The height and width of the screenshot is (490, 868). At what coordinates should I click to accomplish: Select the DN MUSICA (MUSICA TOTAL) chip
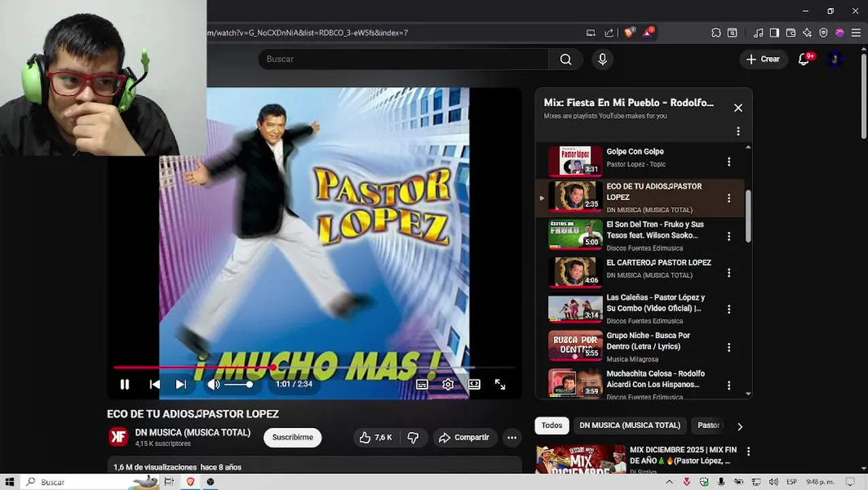coord(630,425)
